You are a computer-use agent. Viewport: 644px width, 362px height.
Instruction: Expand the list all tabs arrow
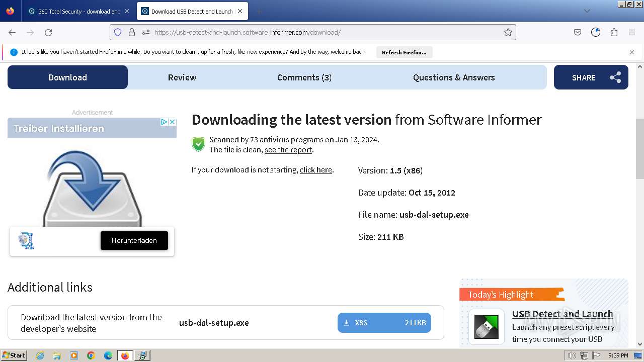[587, 11]
